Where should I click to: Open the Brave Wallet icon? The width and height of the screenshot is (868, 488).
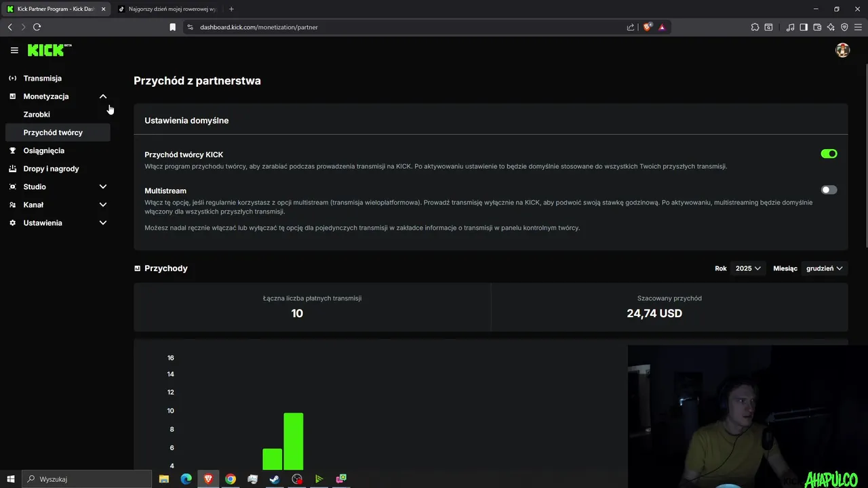click(x=817, y=27)
